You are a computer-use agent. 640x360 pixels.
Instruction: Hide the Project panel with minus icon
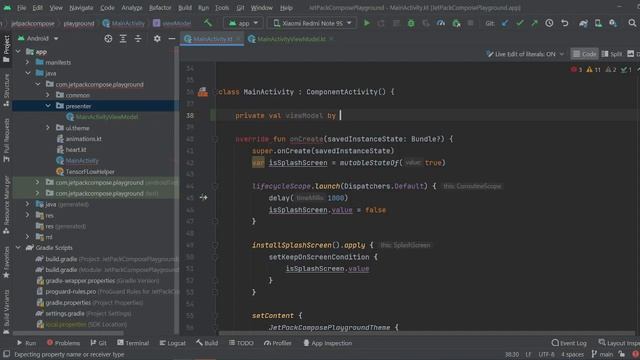[172, 38]
